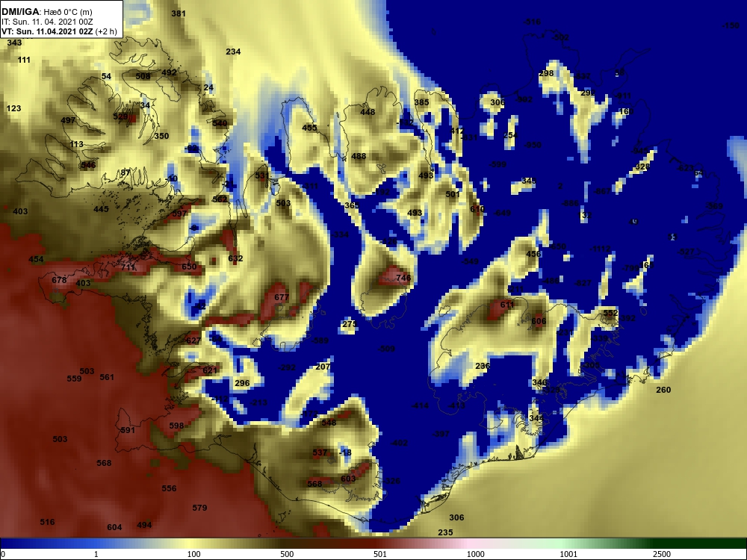Click the map value '562'
Viewport: 747px width, 560px height.
(x=220, y=199)
